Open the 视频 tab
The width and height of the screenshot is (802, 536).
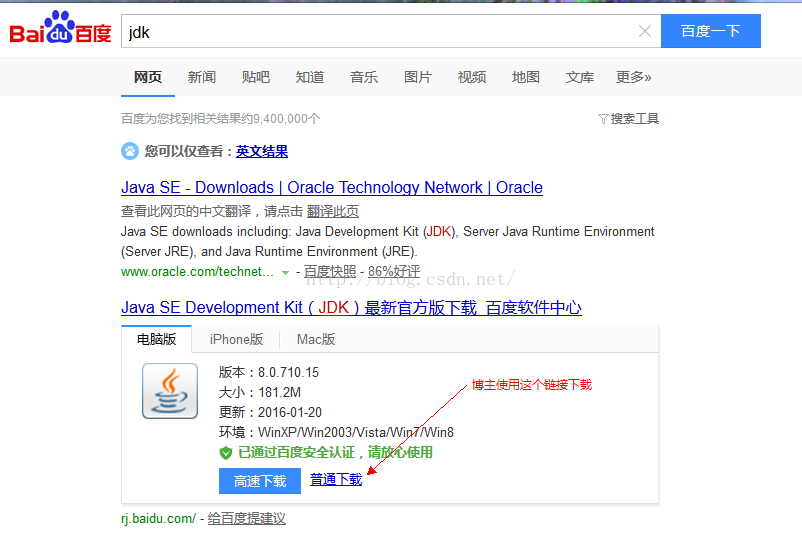pos(472,77)
